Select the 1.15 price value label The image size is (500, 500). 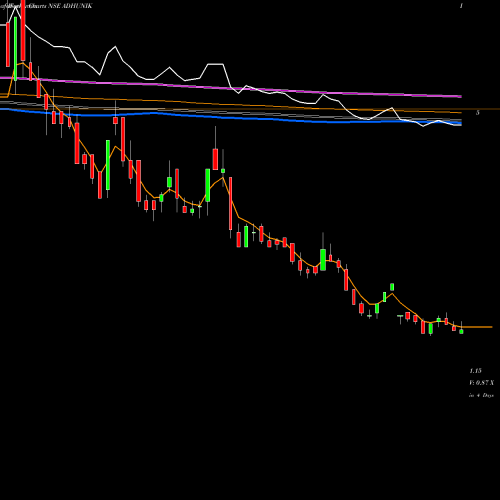475,371
